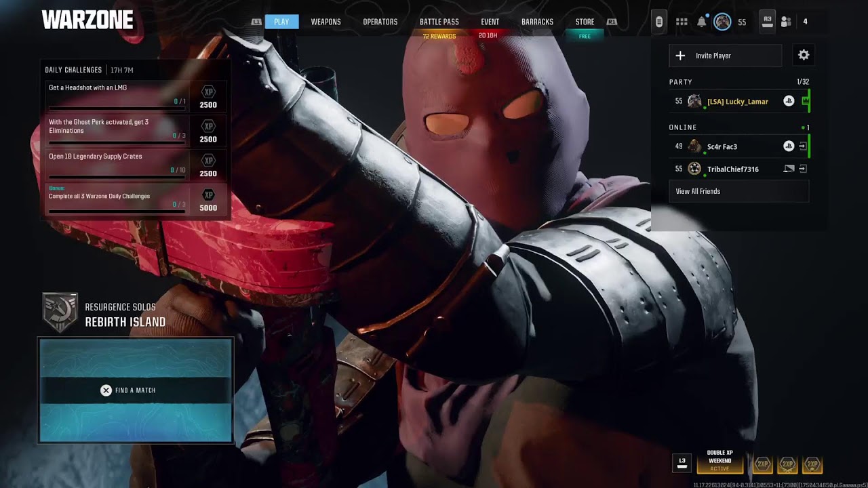This screenshot has height=488, width=868.
Task: Click the Invite Player button
Action: [x=726, y=56]
